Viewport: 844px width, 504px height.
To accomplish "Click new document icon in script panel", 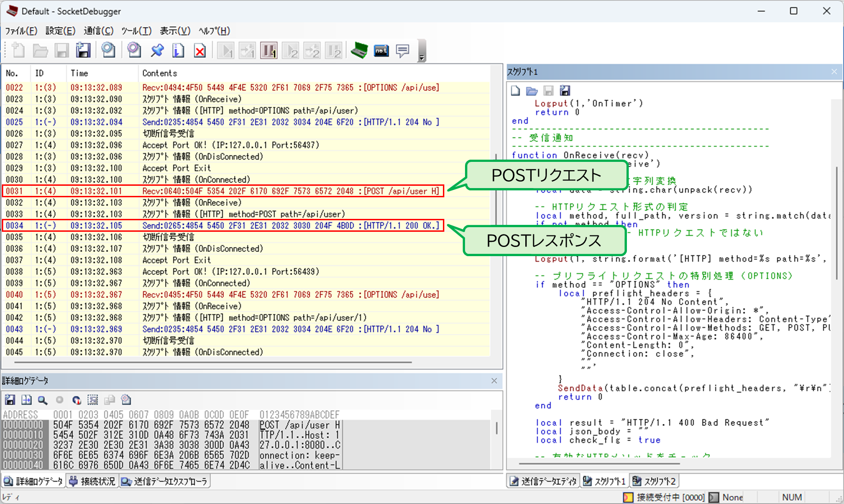I will point(516,91).
